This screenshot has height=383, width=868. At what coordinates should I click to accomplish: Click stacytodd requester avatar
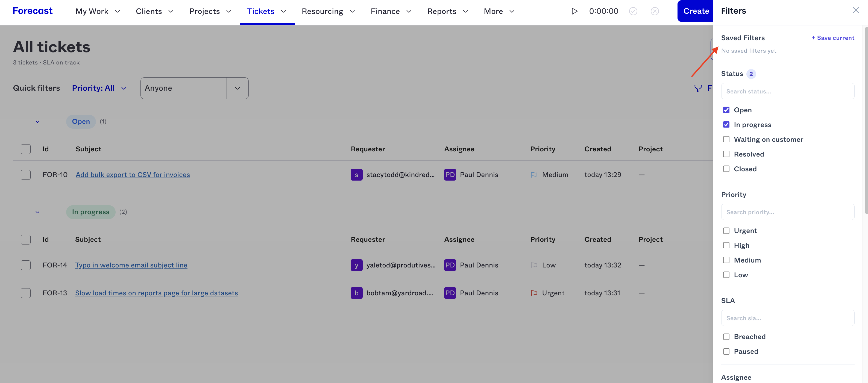coord(356,175)
